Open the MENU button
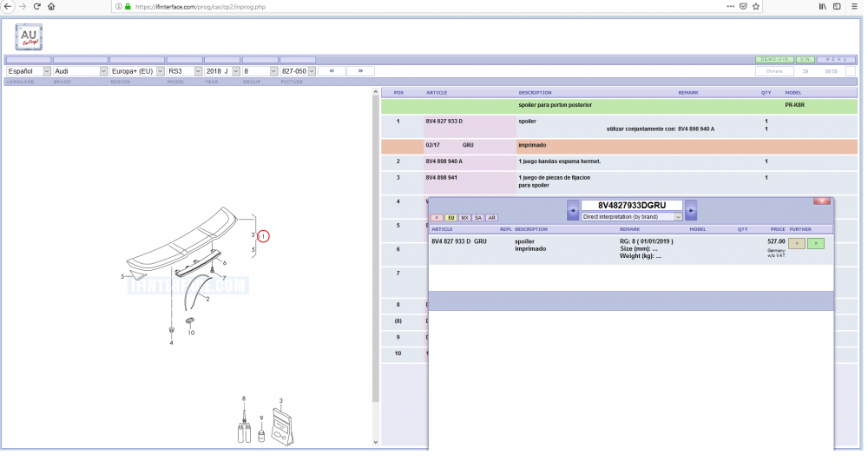The height and width of the screenshot is (468, 868). [836, 59]
